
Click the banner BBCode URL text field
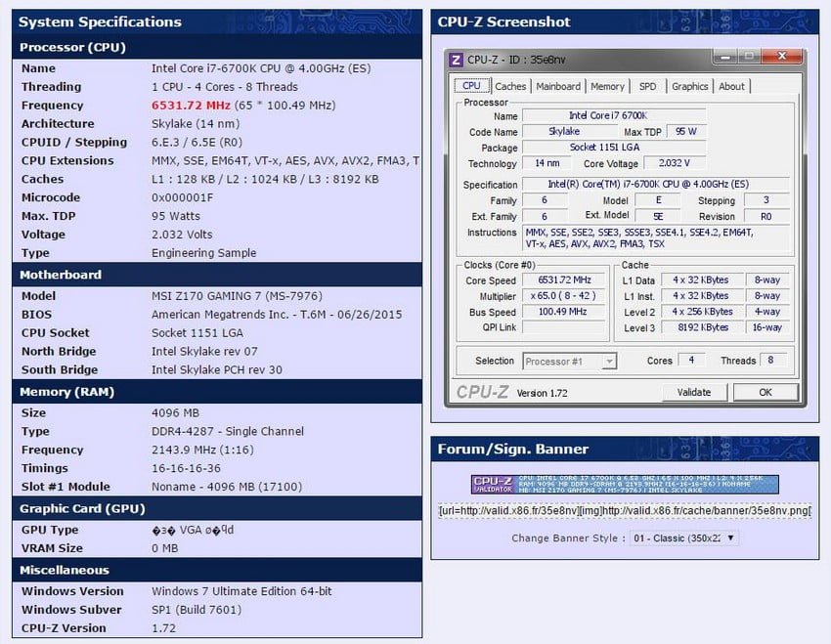click(625, 510)
